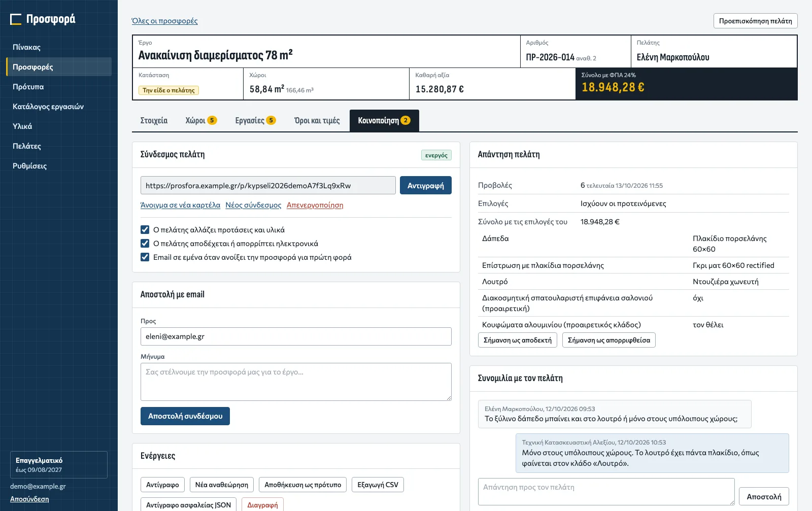Click the 'Όλες οι προσφορές' breadcrumb link
This screenshot has width=812, height=511.
pyautogui.click(x=164, y=21)
